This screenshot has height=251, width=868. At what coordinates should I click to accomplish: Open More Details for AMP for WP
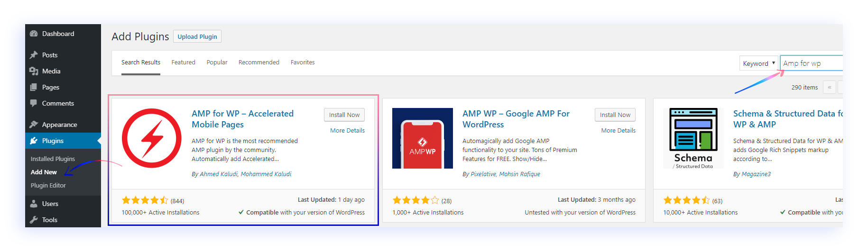pos(348,131)
